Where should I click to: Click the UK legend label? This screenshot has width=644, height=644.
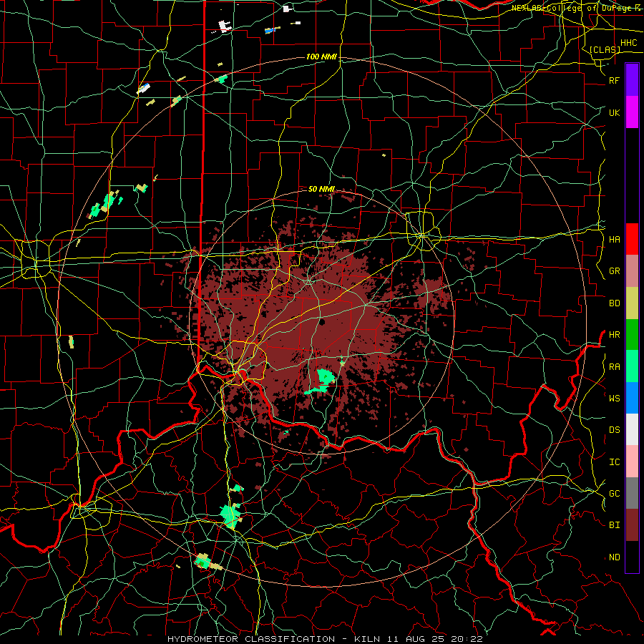[x=614, y=112]
